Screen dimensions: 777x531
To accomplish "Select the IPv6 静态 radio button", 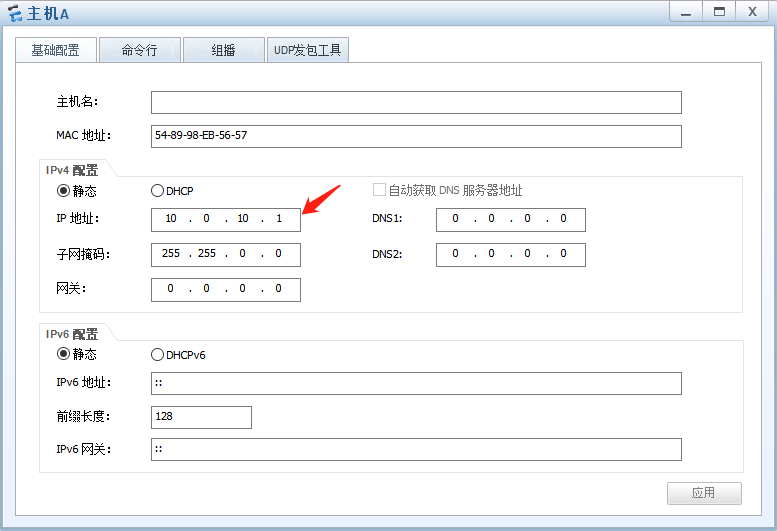I will point(63,354).
